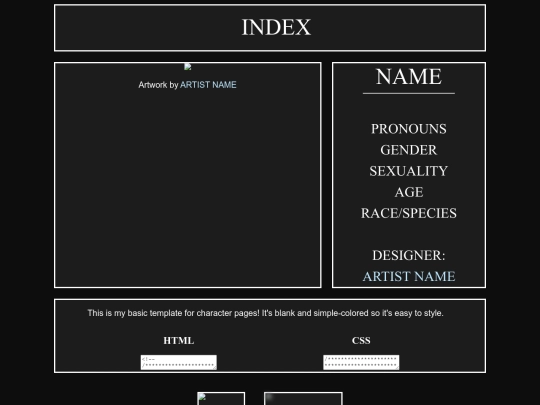Select the DESIGNER: label
This screenshot has width=540, height=405.
[x=409, y=255]
